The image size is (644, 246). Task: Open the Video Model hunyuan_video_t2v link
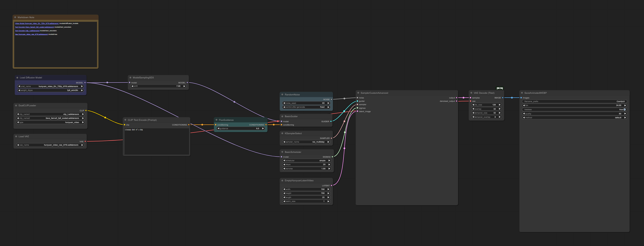pyautogui.click(x=37, y=23)
